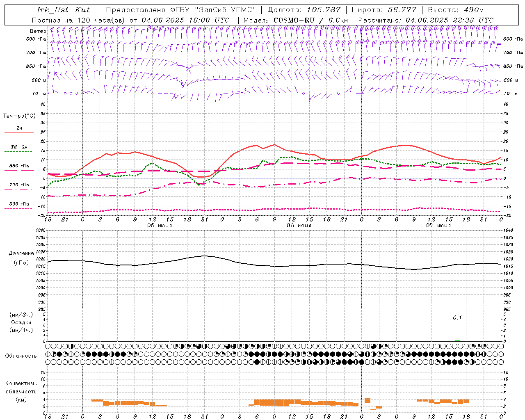Click the 500 м wind level label on left
Screen dimensions: 525x420
tap(39, 80)
